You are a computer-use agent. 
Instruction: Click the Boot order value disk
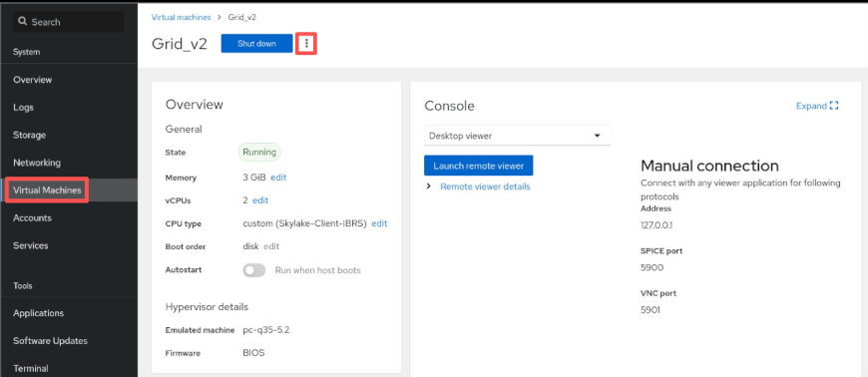coord(250,246)
